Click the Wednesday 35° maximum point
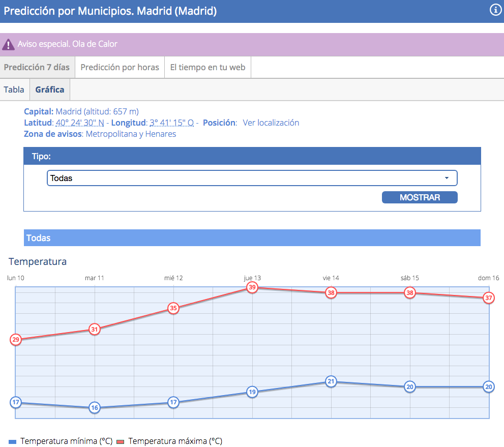504x447 pixels. 173,308
